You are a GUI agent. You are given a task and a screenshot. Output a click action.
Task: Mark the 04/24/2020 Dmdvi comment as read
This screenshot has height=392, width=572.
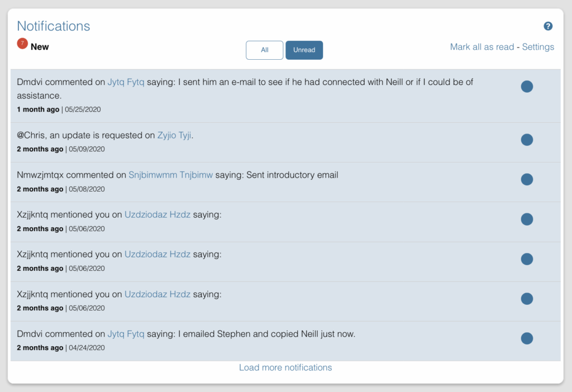point(527,338)
